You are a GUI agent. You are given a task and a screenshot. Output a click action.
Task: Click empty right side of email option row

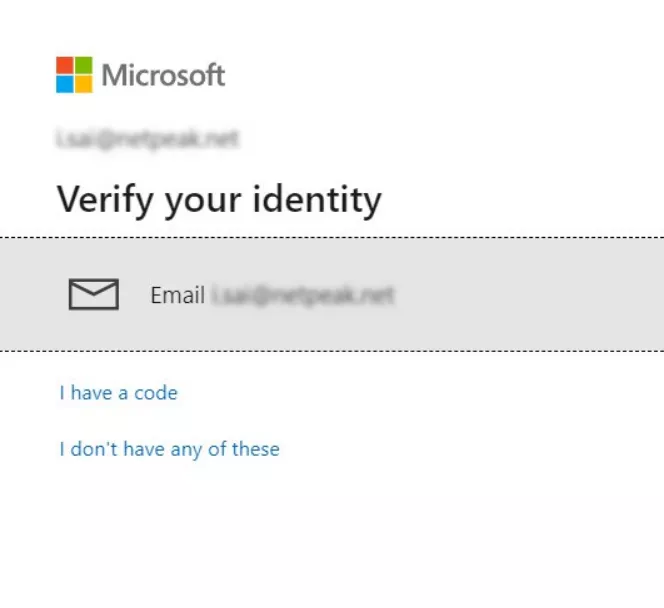coord(529,294)
